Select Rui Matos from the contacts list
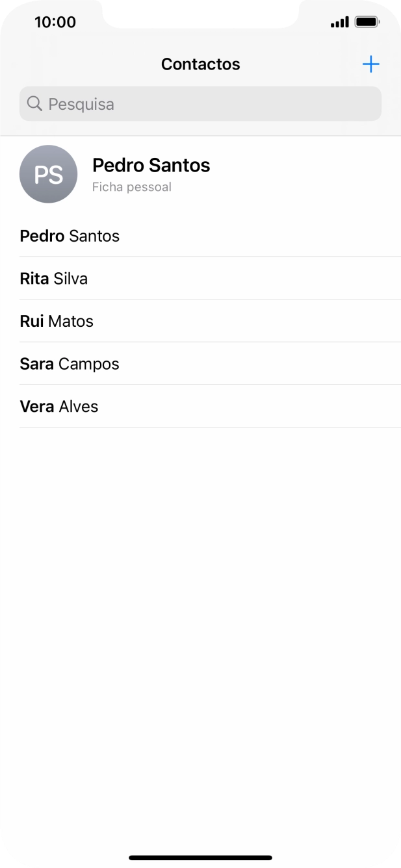Screen dimensions: 401x868 (57, 321)
